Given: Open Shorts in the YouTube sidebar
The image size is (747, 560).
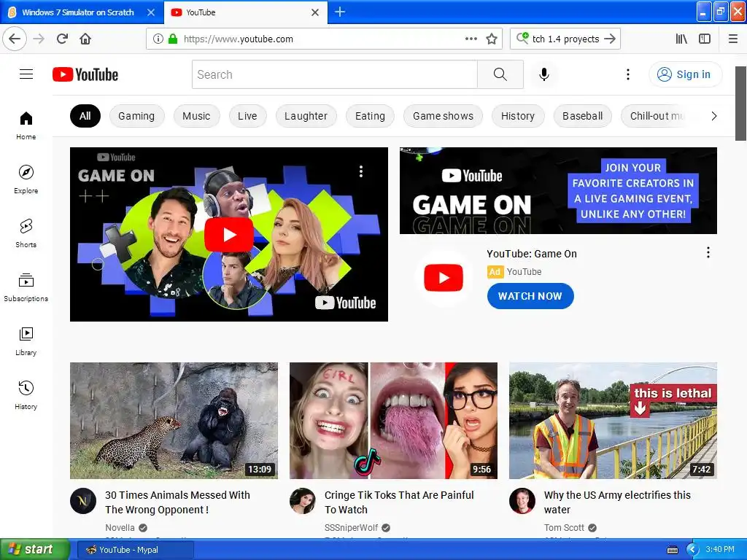Looking at the screenshot, I should point(26,233).
